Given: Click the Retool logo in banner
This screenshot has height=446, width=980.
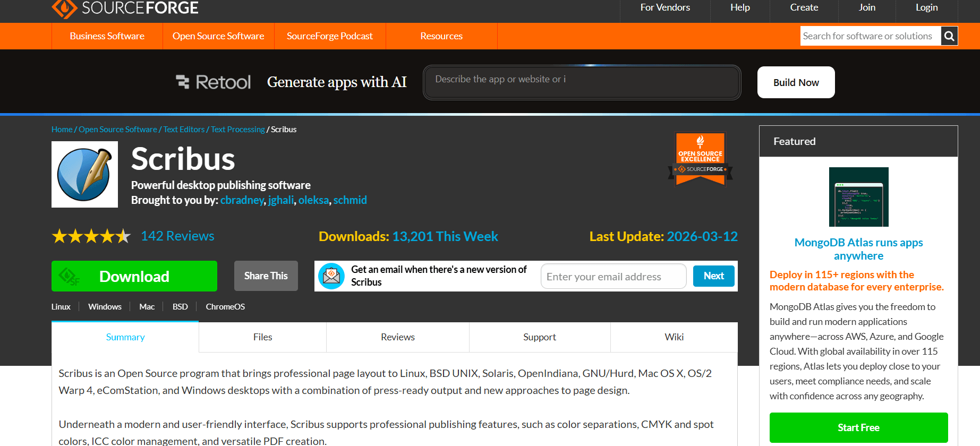Looking at the screenshot, I should point(213,82).
